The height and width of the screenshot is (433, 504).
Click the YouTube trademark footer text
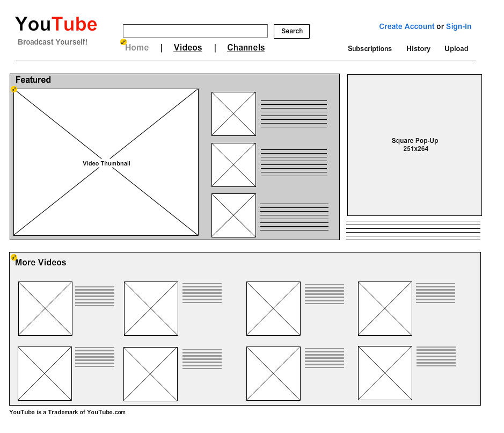(x=67, y=412)
